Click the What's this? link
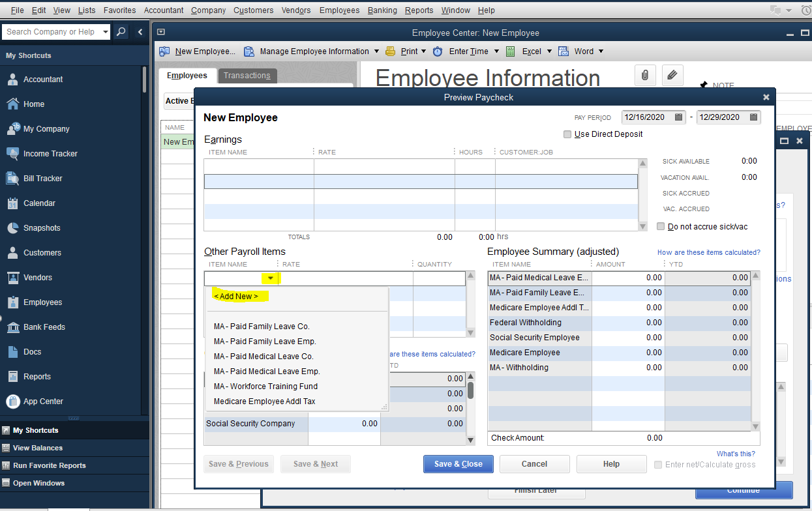812x511 pixels. pyautogui.click(x=736, y=454)
